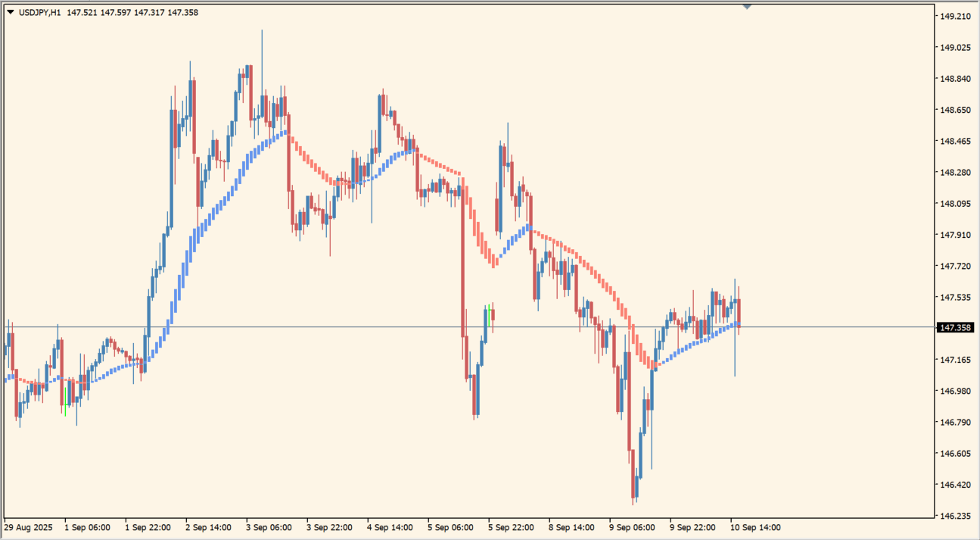Click the USDJPY,H1 symbol title text

pos(39,12)
